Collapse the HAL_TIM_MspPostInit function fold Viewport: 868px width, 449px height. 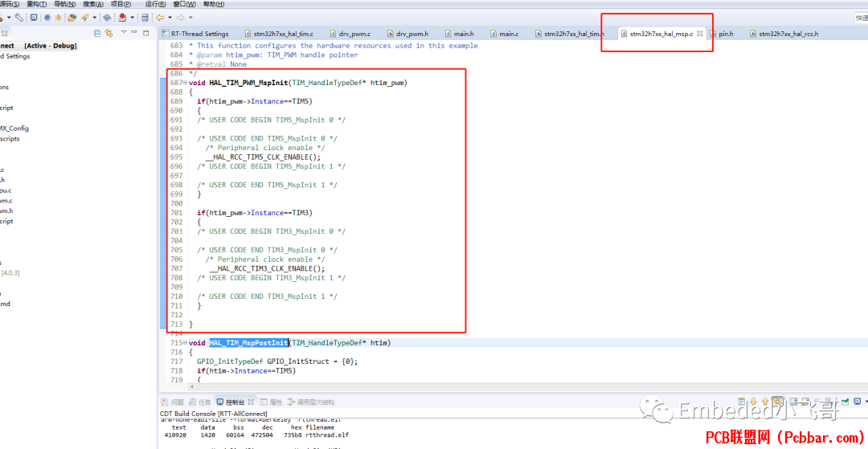185,343
